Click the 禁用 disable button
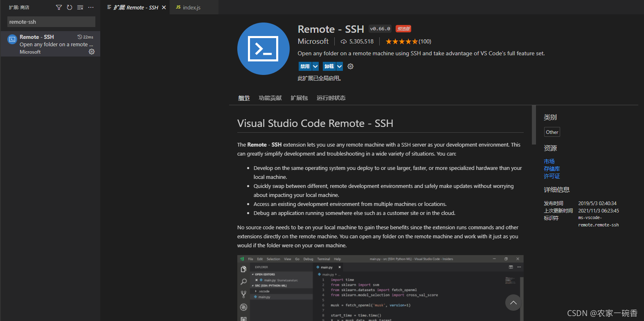The height and width of the screenshot is (321, 644). coord(305,66)
